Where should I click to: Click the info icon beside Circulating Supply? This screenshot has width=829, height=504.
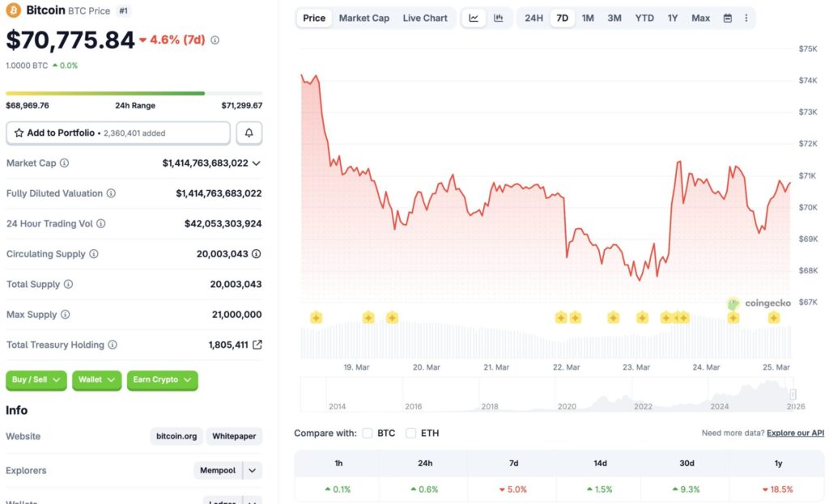(x=96, y=254)
